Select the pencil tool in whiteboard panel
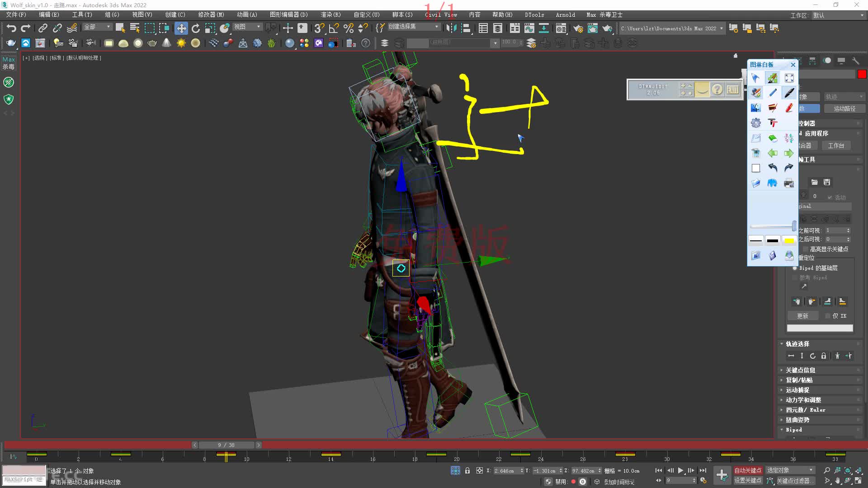 pos(773,93)
